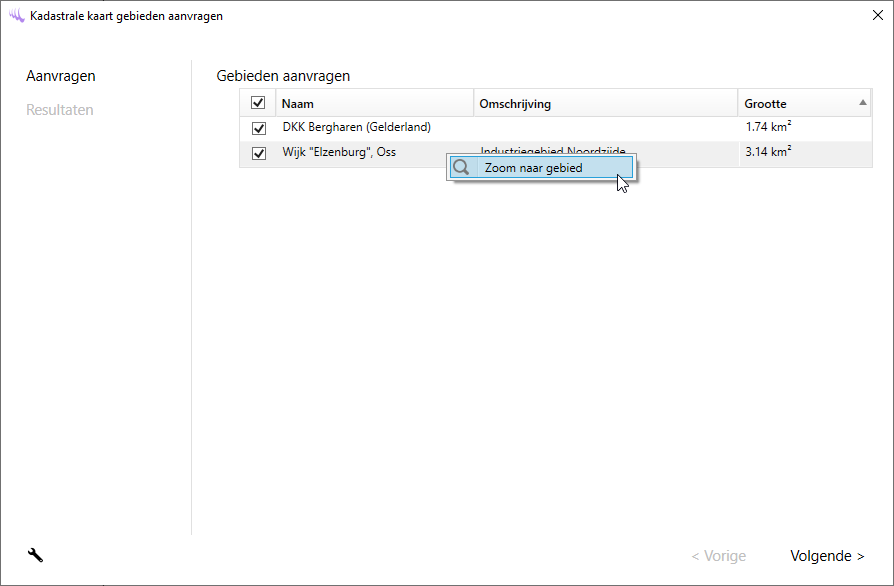Switch to the Aanvragen step
The image size is (894, 586).
pyautogui.click(x=61, y=76)
